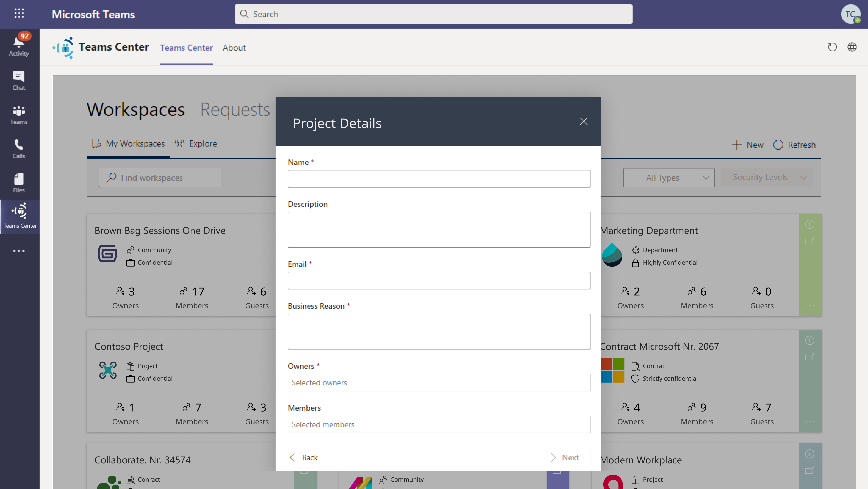The height and width of the screenshot is (489, 868).
Task: Click the Microsoft Teams title text
Action: pos(93,14)
